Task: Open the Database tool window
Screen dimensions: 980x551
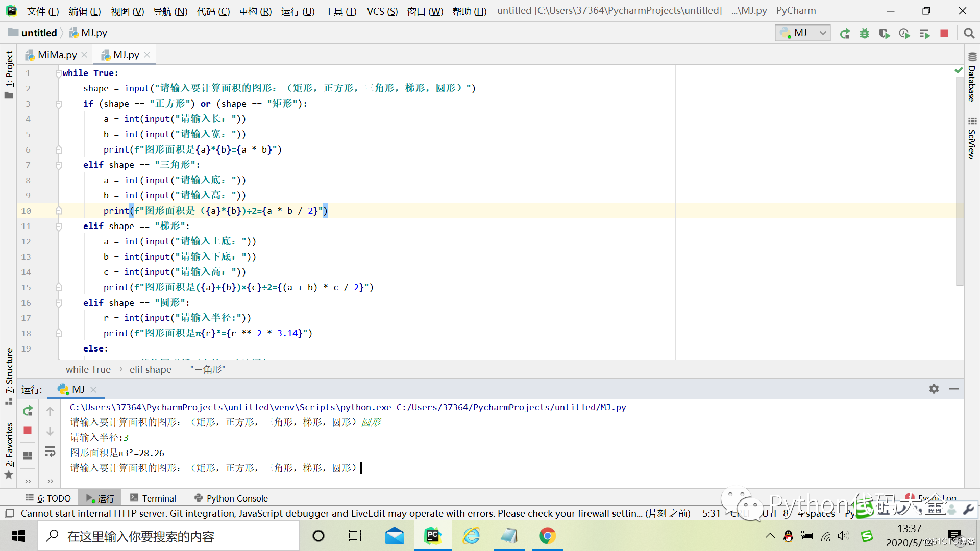Action: tap(972, 78)
